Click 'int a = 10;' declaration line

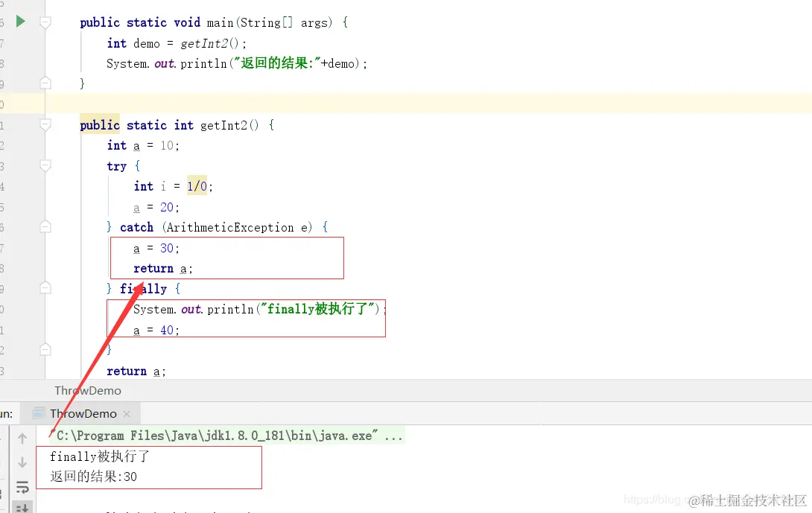pos(143,145)
